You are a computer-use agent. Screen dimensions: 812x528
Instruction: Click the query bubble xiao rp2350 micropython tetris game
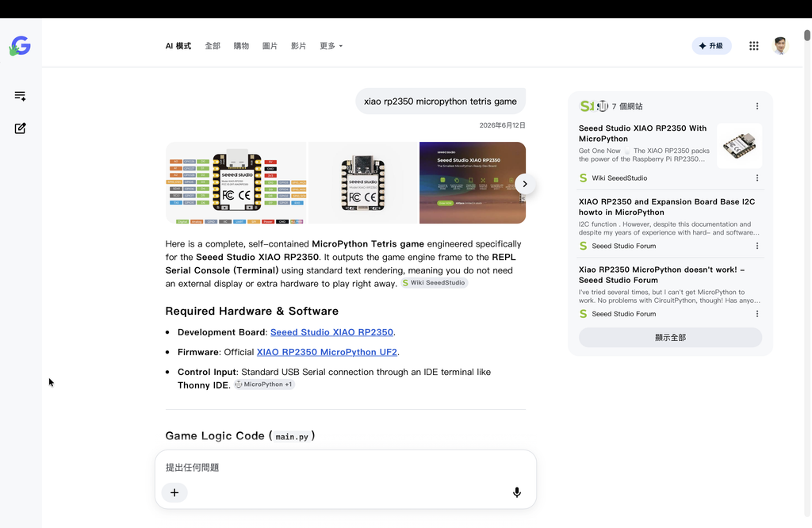(440, 101)
